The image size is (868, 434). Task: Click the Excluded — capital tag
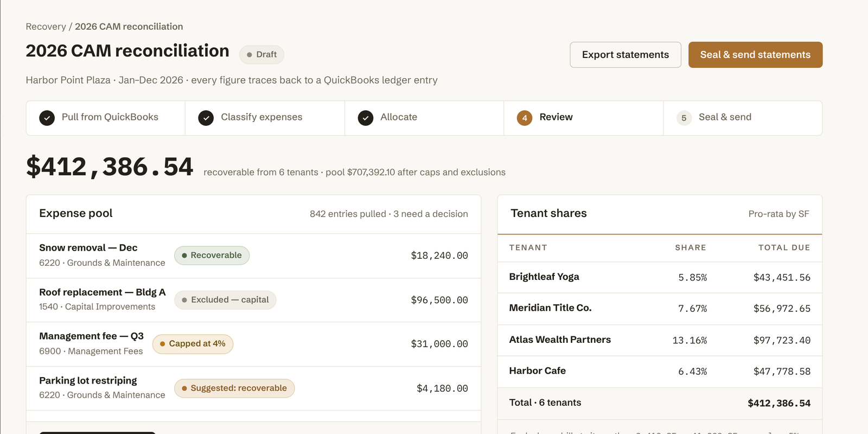pos(225,300)
